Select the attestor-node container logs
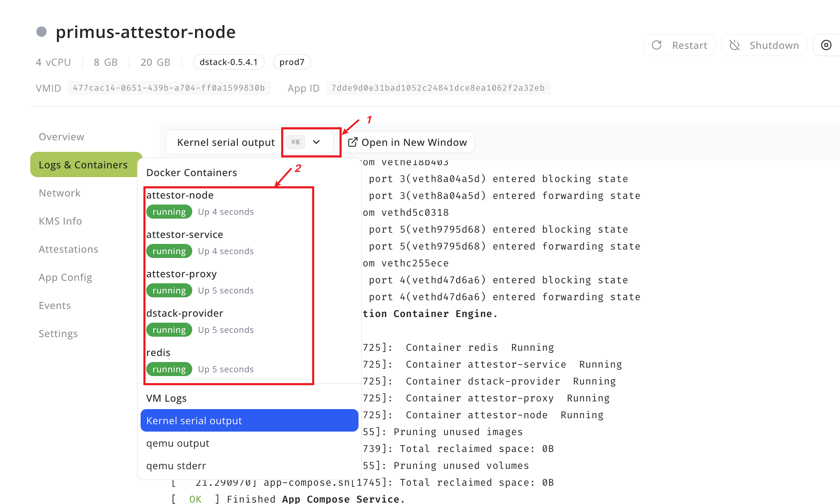The image size is (840, 504). (180, 195)
